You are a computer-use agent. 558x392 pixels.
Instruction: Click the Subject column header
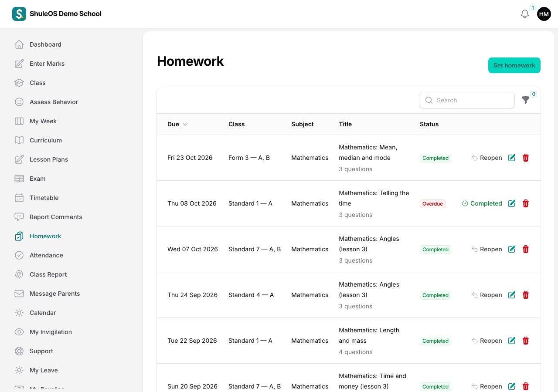coord(303,124)
